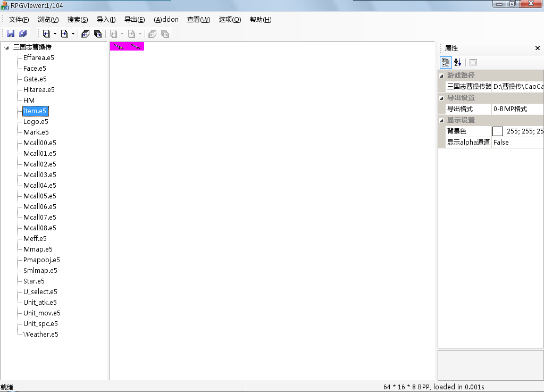
Task: Click the save all icon in toolbar
Action: pos(23,34)
